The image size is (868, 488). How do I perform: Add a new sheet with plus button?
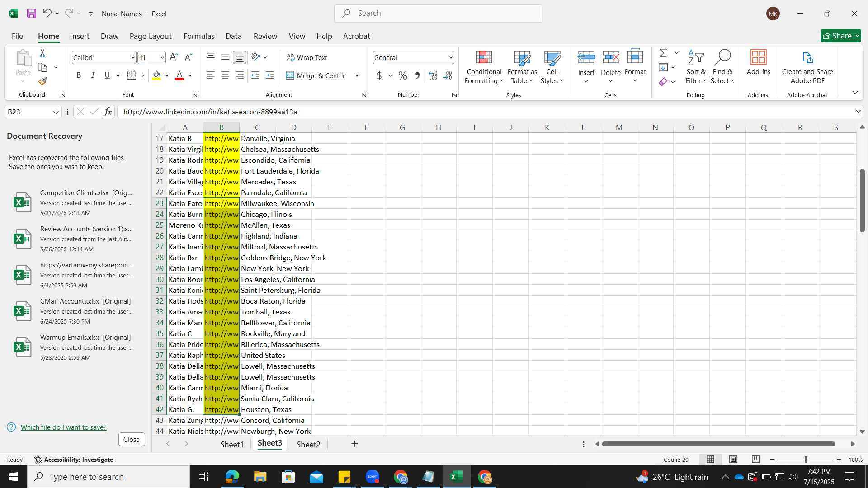click(x=354, y=444)
